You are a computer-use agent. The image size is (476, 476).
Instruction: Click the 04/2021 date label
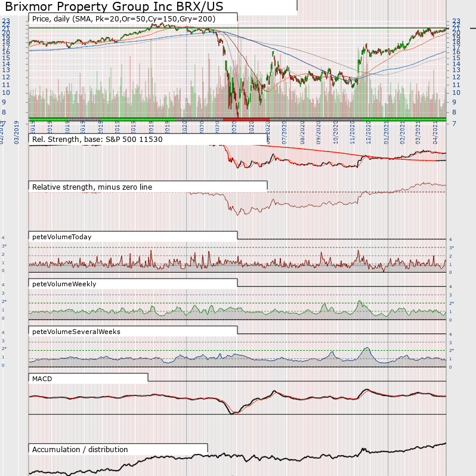point(435,132)
